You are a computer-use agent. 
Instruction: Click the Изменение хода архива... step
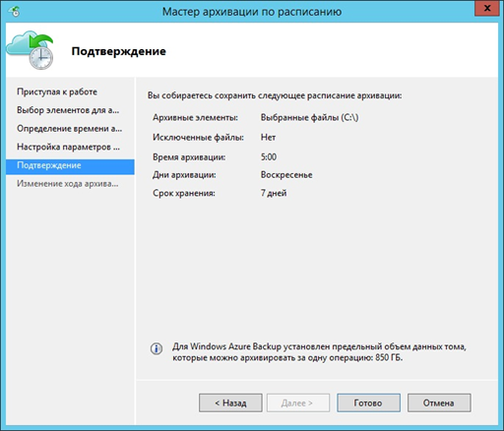[x=68, y=184]
